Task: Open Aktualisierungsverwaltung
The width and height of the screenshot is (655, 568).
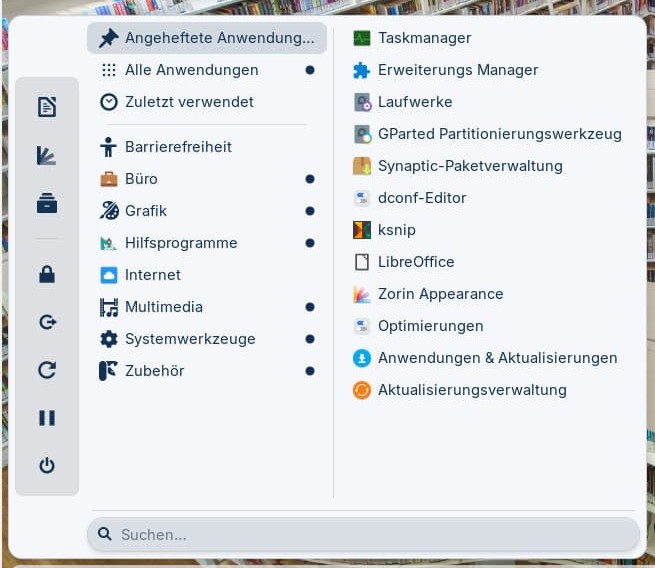Action: [472, 390]
